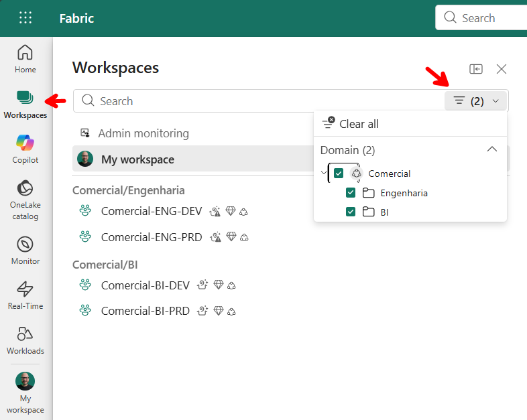Uncheck the BI subdomain checkbox
Screen dimensions: 527x420
[351, 212]
